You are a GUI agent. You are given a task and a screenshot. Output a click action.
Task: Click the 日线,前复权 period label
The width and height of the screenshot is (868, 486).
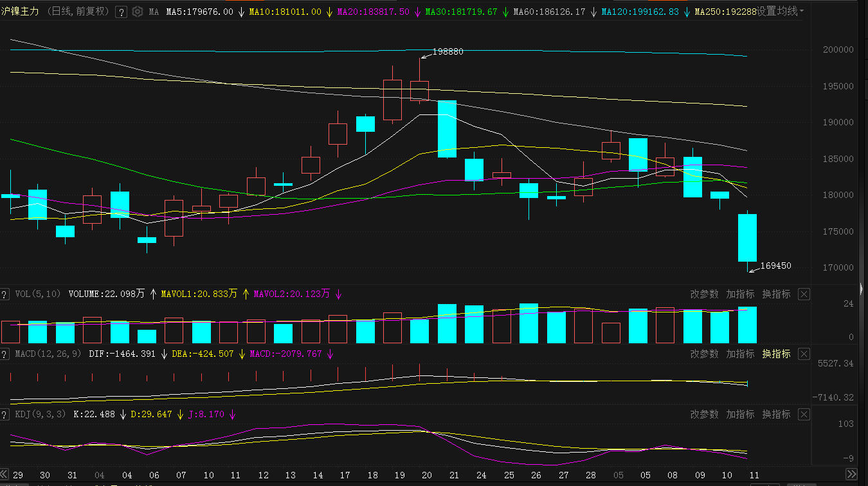click(x=78, y=12)
